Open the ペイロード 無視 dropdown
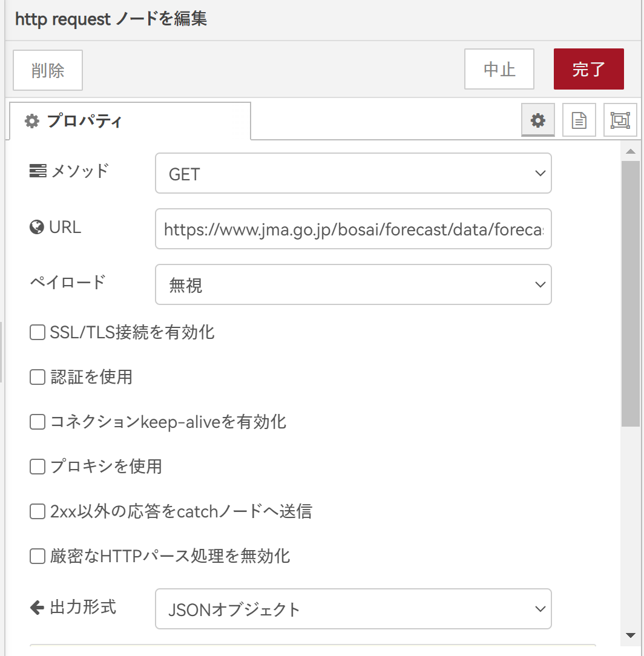Screen dimensions: 644x656 pyautogui.click(x=353, y=284)
